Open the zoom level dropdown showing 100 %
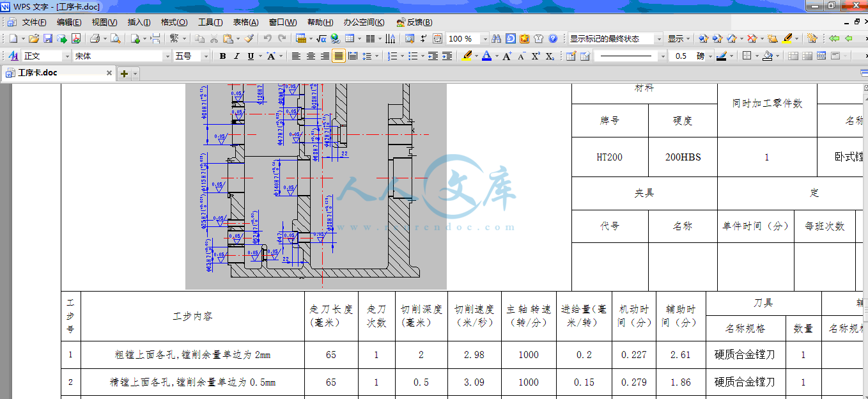868x399 pixels. [x=468, y=38]
